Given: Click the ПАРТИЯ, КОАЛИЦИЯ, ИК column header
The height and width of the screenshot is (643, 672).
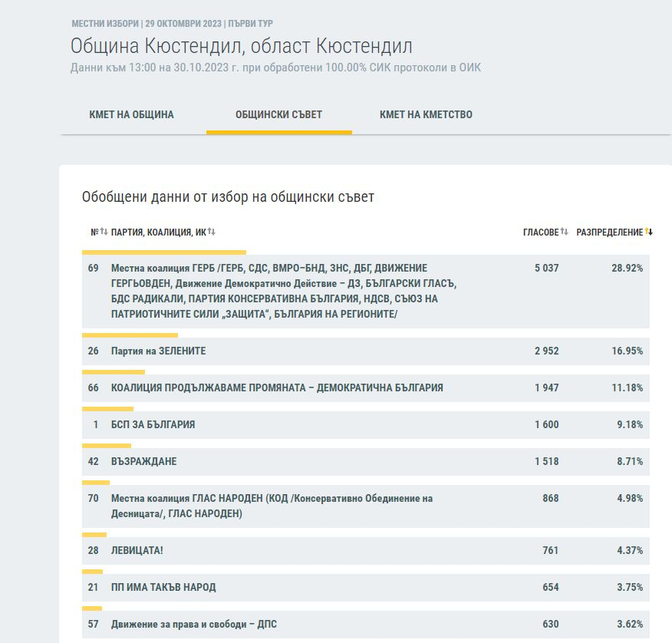Looking at the screenshot, I should point(159,232).
